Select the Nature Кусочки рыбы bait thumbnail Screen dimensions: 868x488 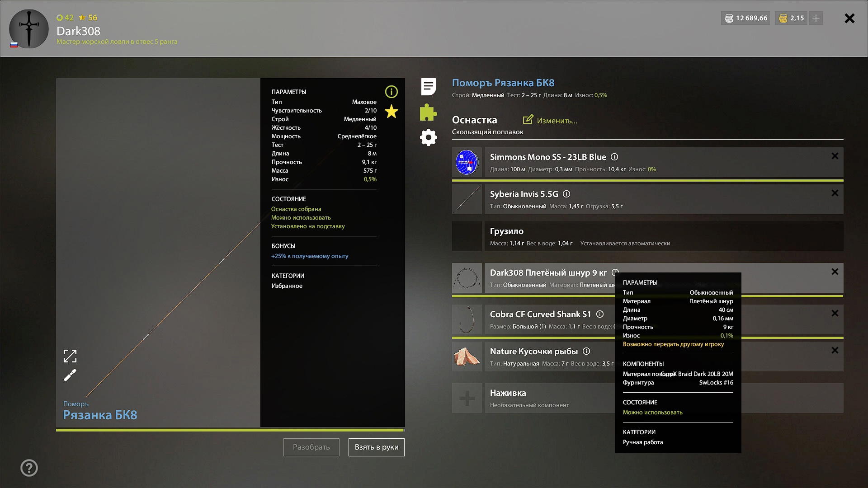(x=467, y=357)
